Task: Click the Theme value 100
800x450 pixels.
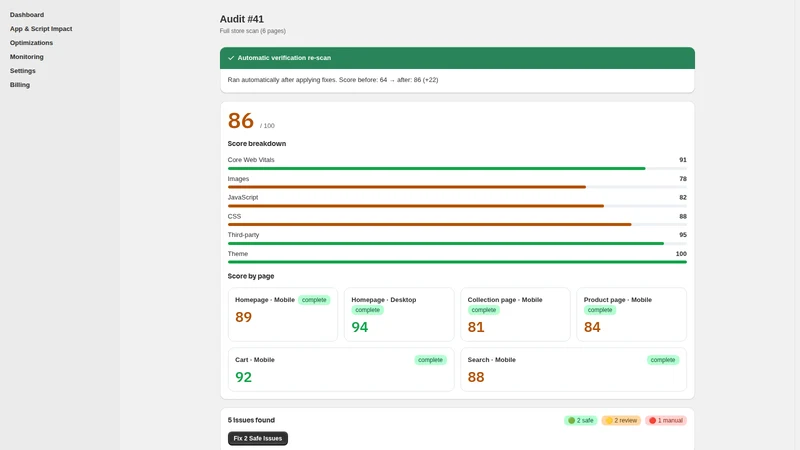Action: 681,254
